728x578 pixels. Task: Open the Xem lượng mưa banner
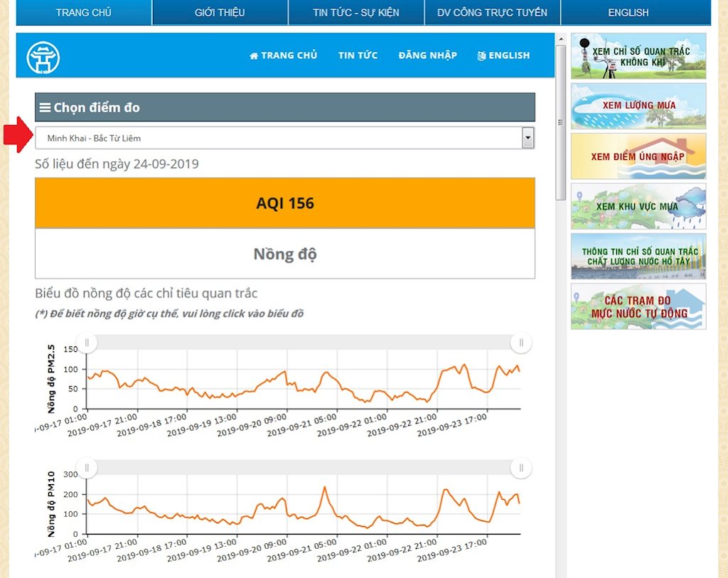coord(638,106)
